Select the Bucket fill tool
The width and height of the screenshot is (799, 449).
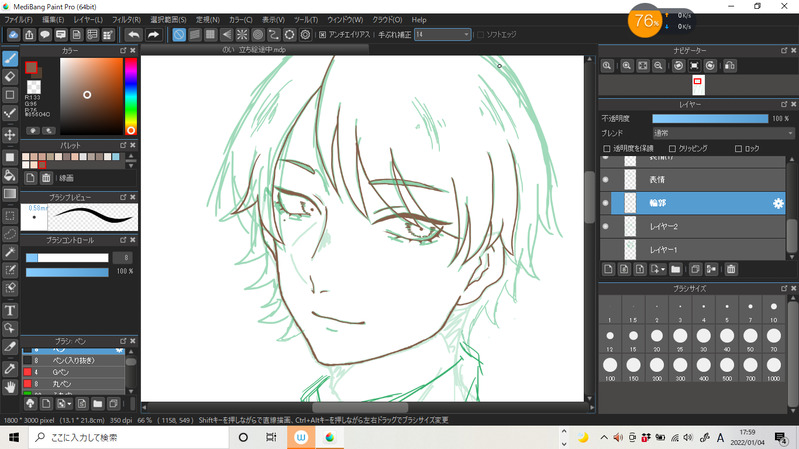[10, 175]
